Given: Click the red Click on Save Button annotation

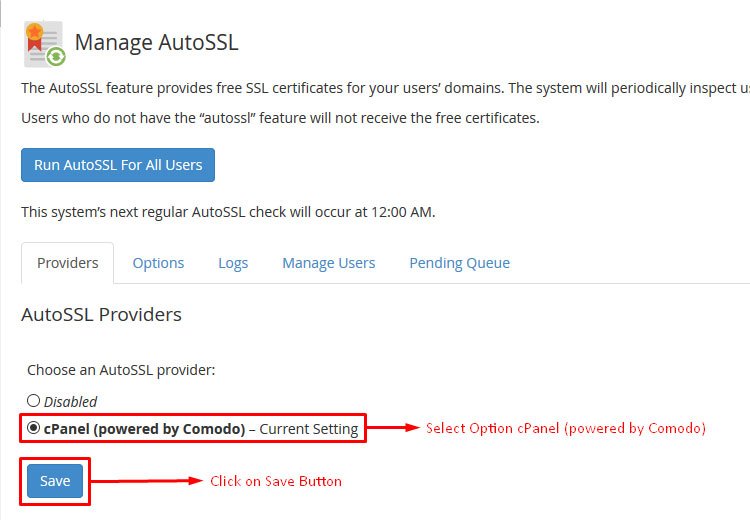Looking at the screenshot, I should click(276, 481).
